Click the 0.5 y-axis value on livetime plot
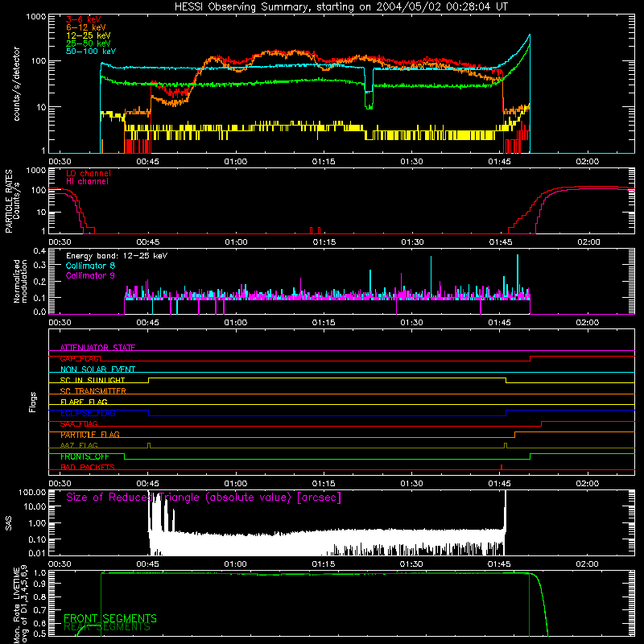This screenshot has height=644, width=644. pos(39,634)
